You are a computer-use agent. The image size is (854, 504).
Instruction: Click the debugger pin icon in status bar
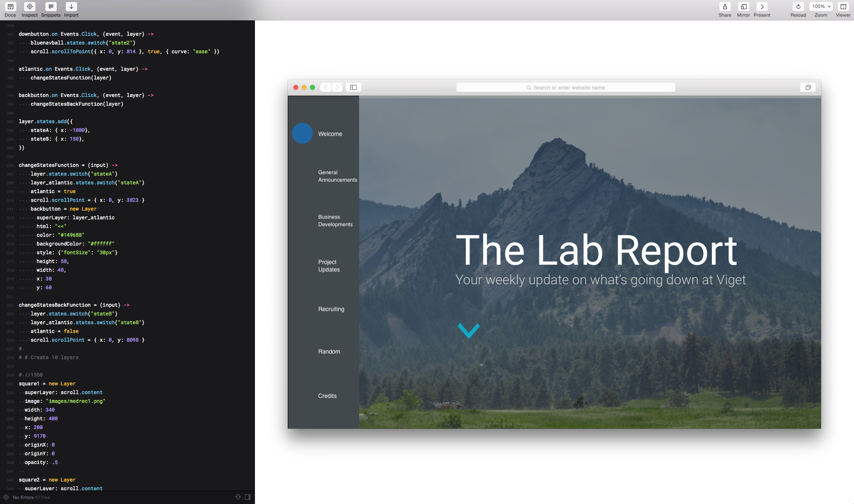[238, 497]
